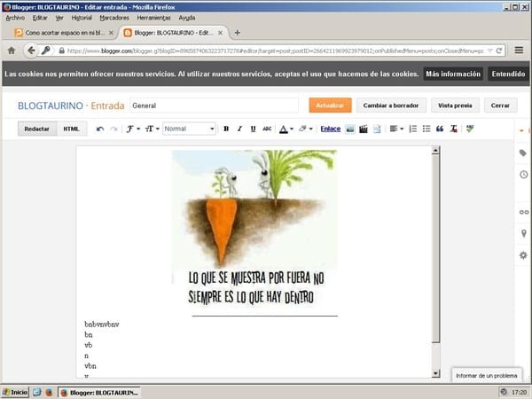Apply bulleted list formatting
Screen dimensions: 532x399
coord(426,129)
